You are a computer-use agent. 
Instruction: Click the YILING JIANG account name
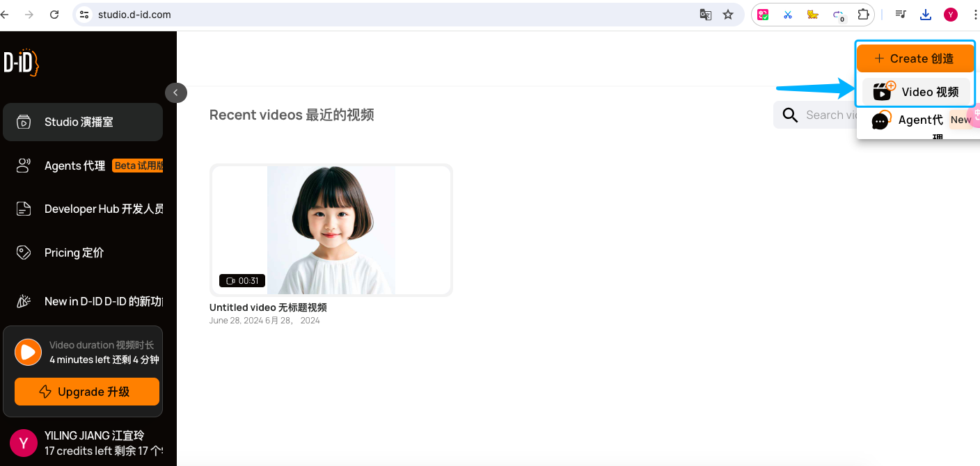[94, 435]
